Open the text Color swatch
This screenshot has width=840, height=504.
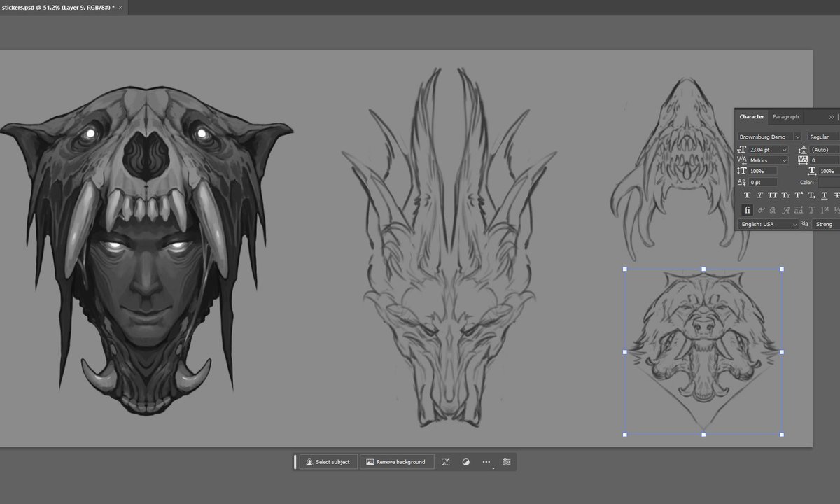829,182
